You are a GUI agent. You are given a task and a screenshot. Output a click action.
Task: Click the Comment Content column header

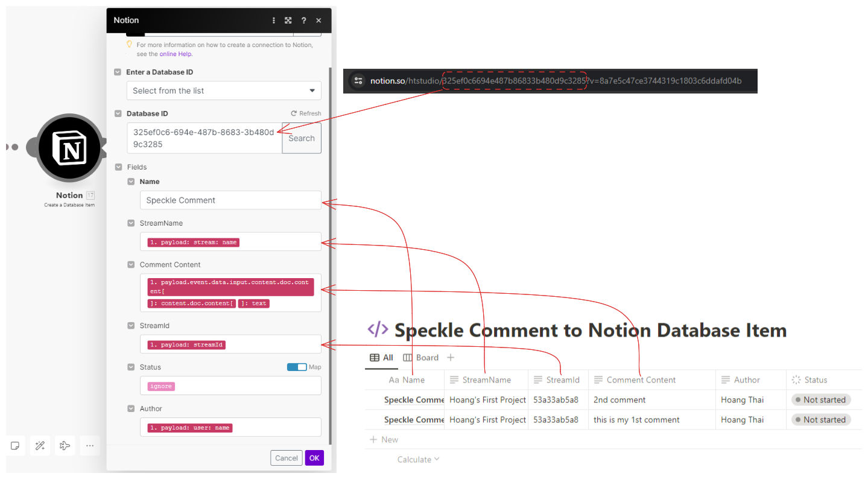[x=652, y=380]
